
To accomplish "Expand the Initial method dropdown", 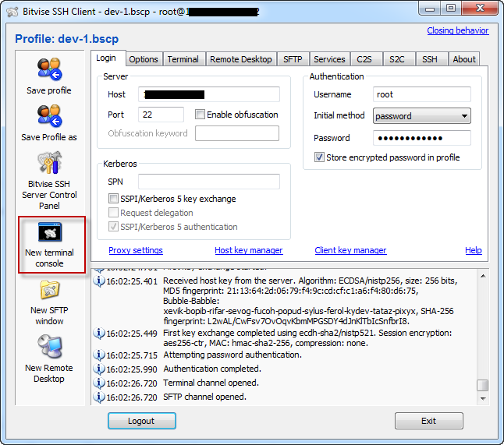I will click(422, 116).
